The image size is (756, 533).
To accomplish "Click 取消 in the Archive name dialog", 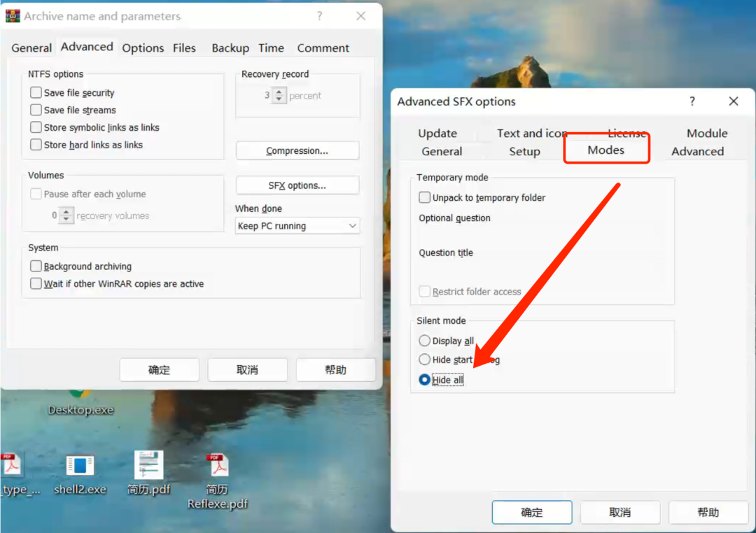I will 247,369.
